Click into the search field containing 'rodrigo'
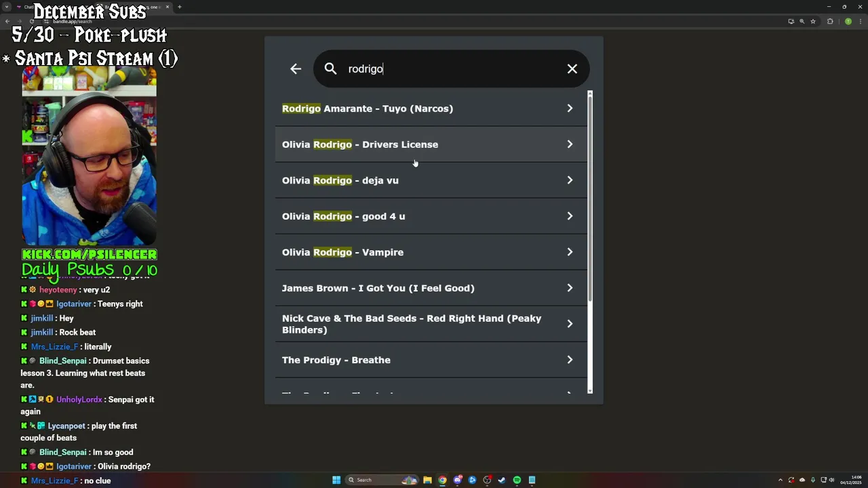The image size is (868, 488). pos(451,68)
